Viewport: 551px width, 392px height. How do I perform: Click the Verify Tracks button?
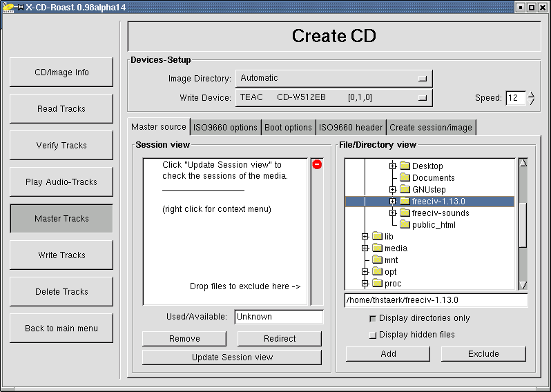pyautogui.click(x=61, y=145)
